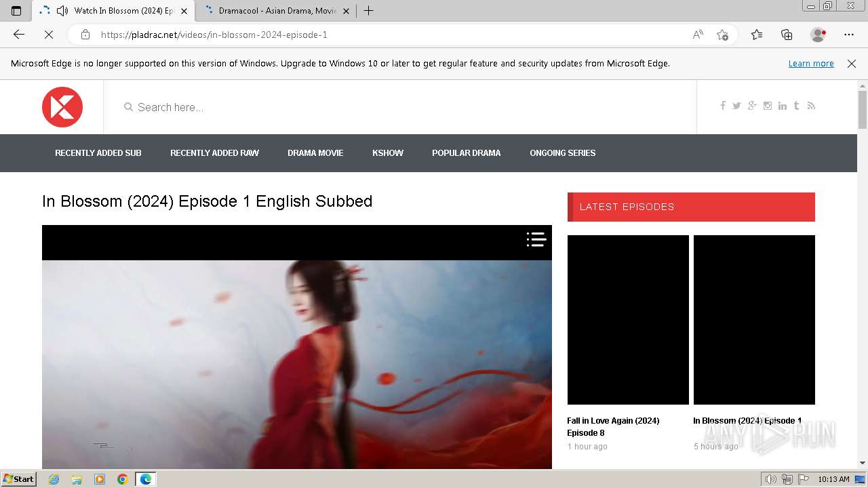Click the In Blossom sidebar thumbnail
868x488 pixels.
pyautogui.click(x=754, y=320)
